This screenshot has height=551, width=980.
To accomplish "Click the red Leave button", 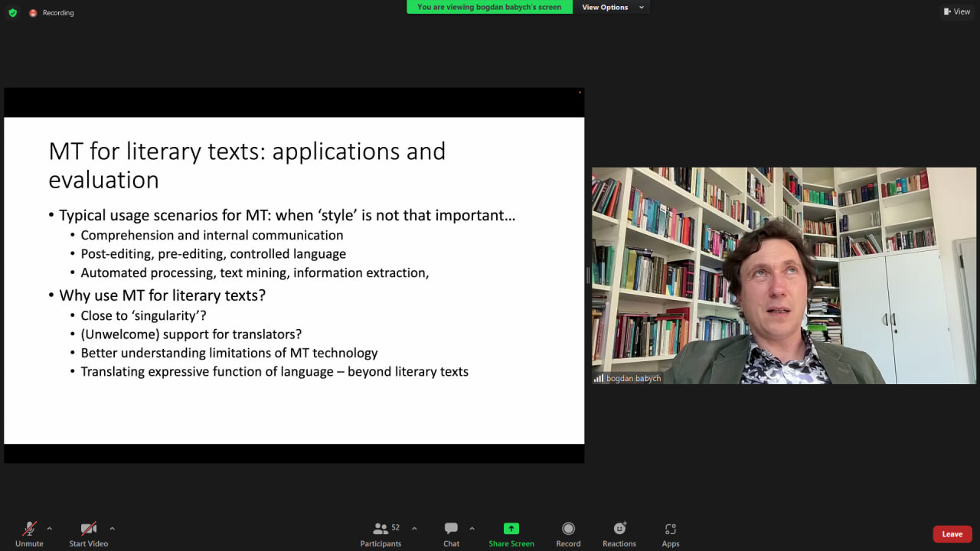I will click(952, 534).
